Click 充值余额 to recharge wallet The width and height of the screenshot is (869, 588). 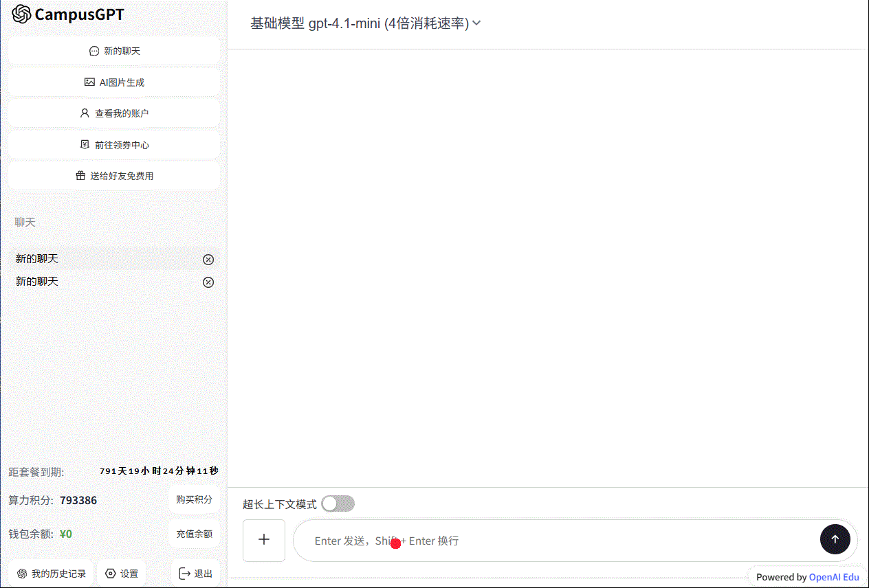click(x=194, y=534)
